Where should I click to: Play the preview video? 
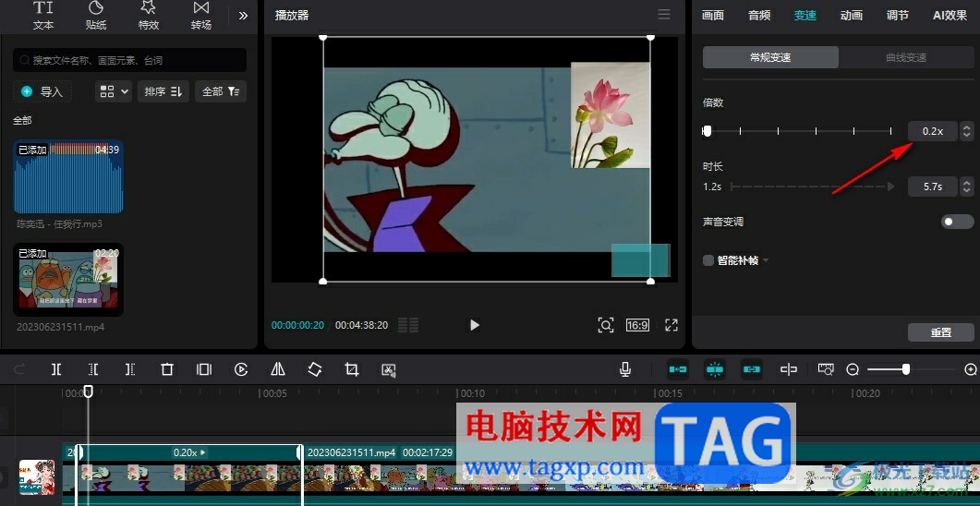point(475,325)
